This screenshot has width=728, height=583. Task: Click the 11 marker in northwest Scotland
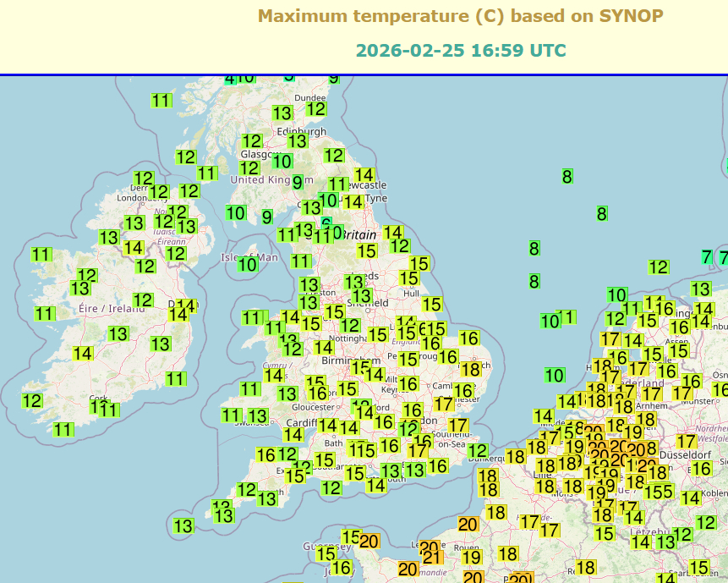161,101
